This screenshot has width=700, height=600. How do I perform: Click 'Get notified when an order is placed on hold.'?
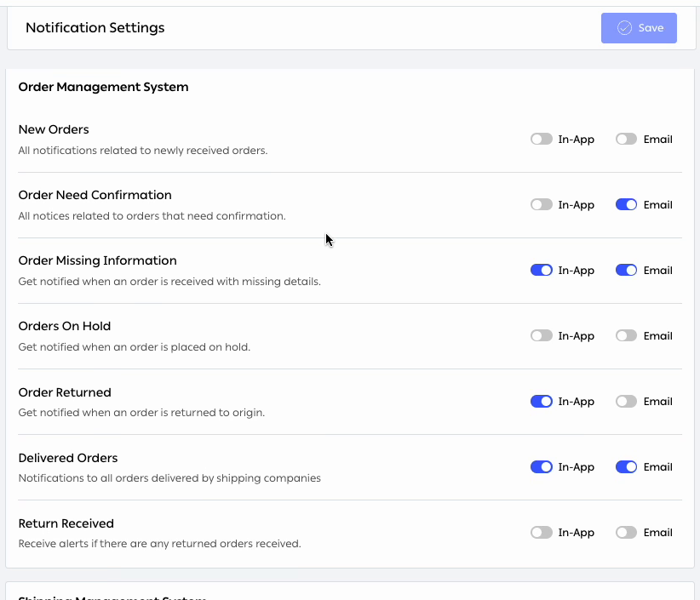point(135,347)
